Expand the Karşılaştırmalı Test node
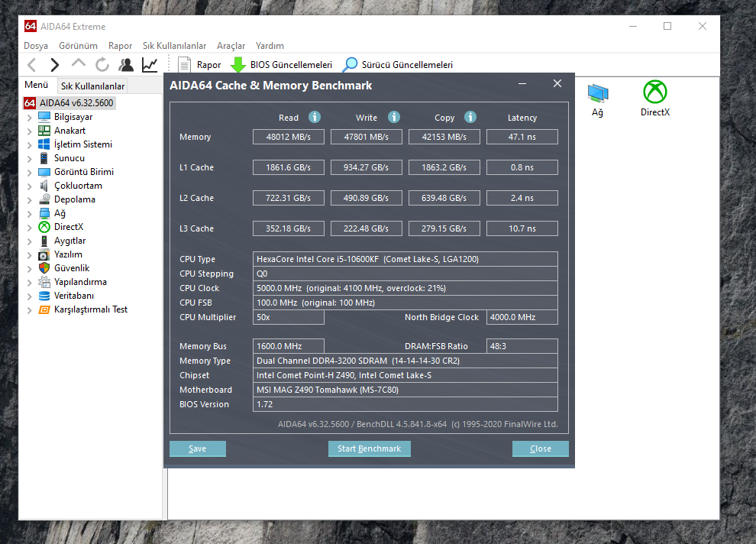The width and height of the screenshot is (756, 544). [30, 309]
